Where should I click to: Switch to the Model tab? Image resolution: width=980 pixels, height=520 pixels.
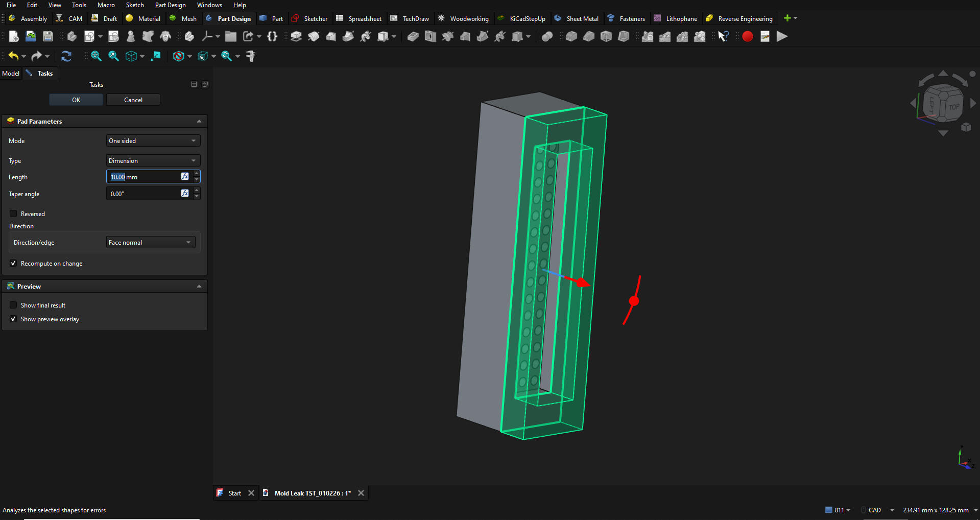(x=11, y=74)
